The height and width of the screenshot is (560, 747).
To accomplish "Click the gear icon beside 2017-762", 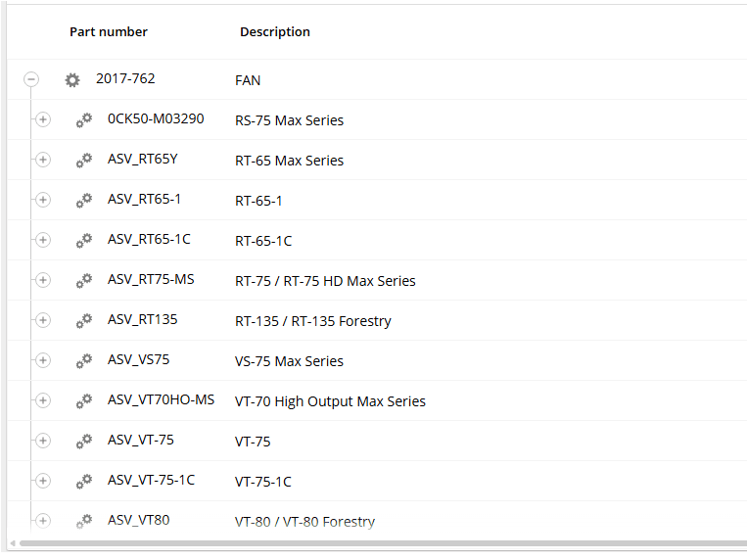I will [x=71, y=79].
